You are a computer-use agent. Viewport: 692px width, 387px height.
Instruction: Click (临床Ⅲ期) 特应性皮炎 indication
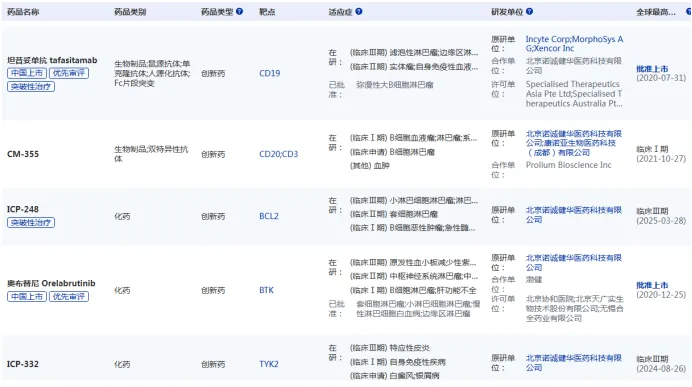(x=390, y=348)
